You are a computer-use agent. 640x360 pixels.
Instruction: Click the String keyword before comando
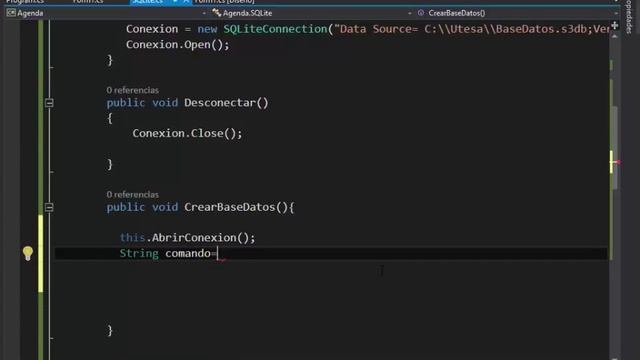click(x=139, y=253)
